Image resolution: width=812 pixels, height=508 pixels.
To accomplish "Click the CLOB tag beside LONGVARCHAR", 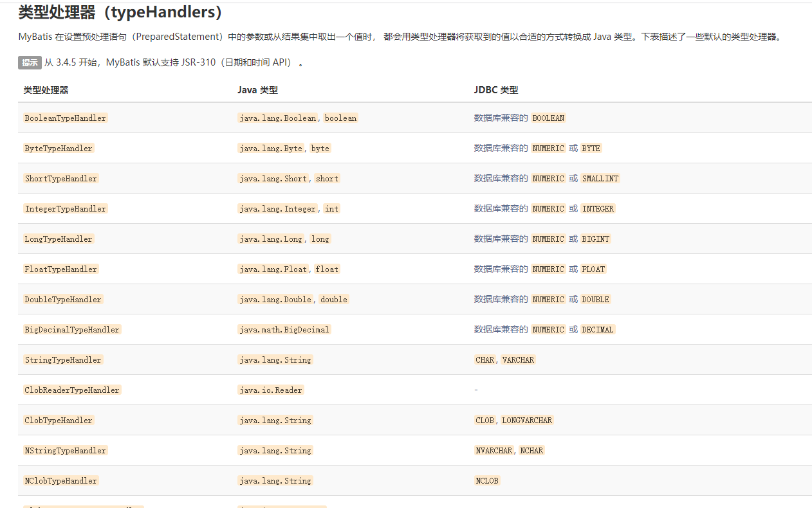I will pyautogui.click(x=485, y=420).
